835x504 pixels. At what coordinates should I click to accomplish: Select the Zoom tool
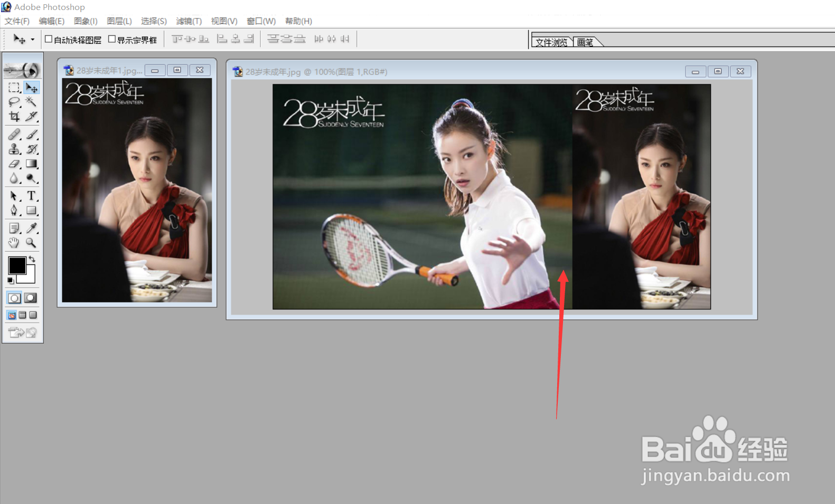tap(32, 243)
